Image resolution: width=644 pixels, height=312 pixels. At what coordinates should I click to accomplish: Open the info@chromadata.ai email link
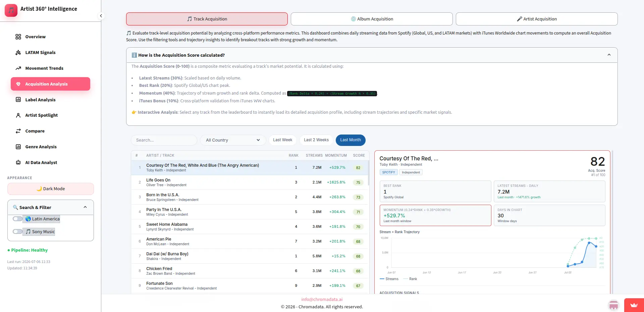pos(322,299)
